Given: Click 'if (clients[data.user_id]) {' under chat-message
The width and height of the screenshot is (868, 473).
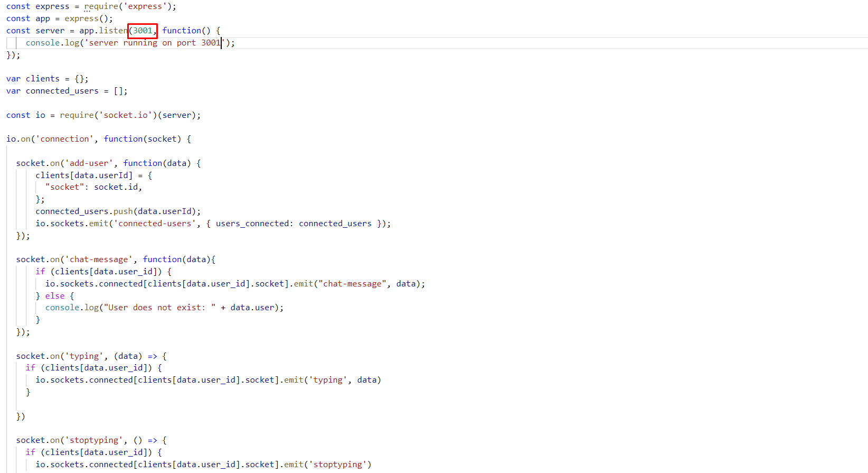Looking at the screenshot, I should pos(103,272).
